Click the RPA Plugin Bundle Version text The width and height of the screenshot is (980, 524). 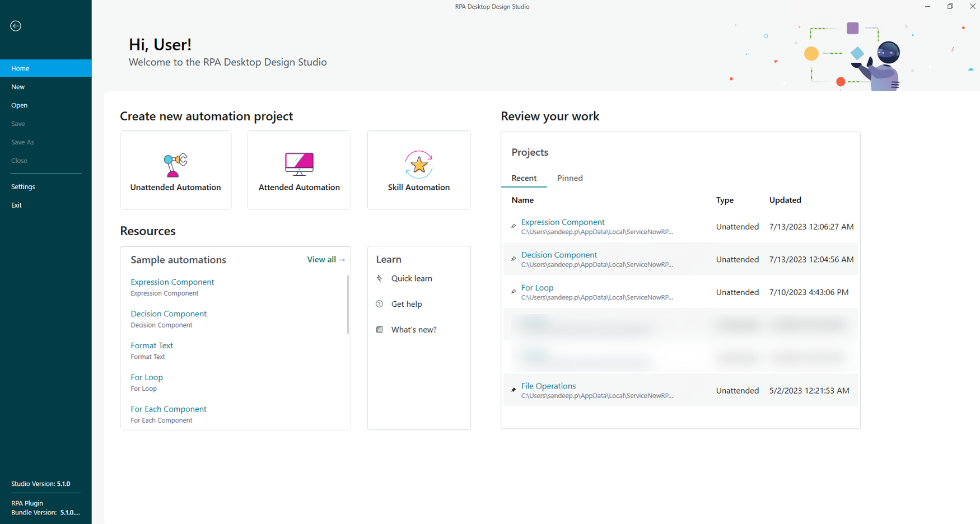45,508
